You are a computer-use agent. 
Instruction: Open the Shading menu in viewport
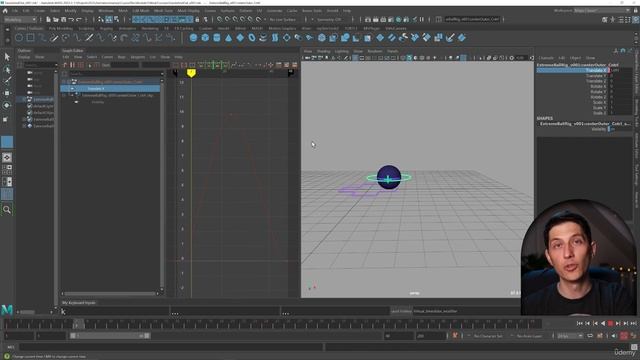324,51
